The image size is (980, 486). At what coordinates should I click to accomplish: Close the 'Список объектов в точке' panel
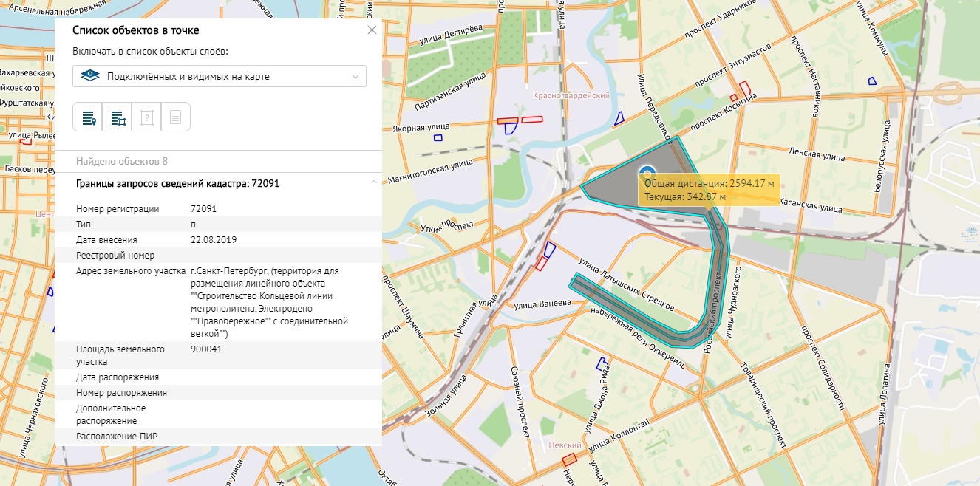pyautogui.click(x=372, y=30)
